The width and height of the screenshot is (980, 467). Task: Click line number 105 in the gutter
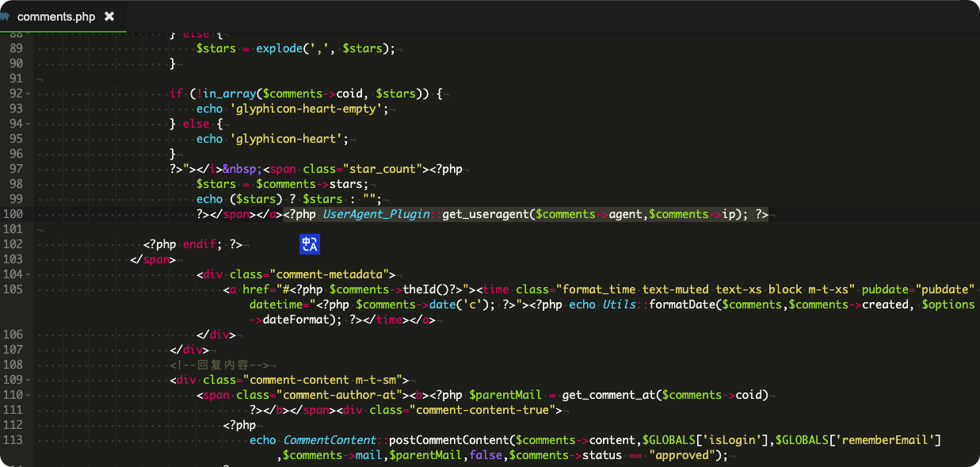pos(14,289)
